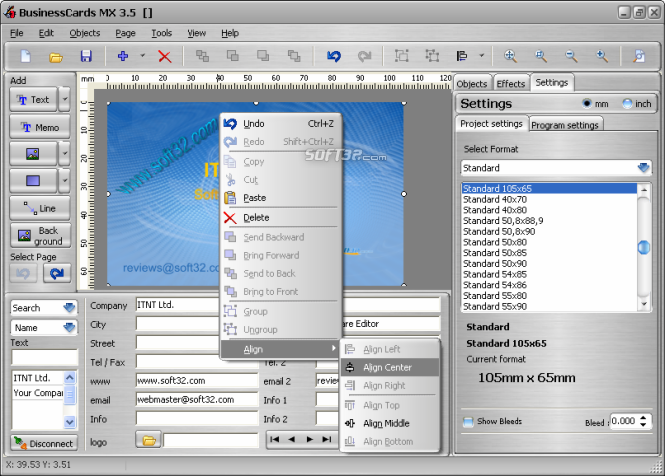
Task: Click the Disconnect database button
Action: tap(44, 443)
